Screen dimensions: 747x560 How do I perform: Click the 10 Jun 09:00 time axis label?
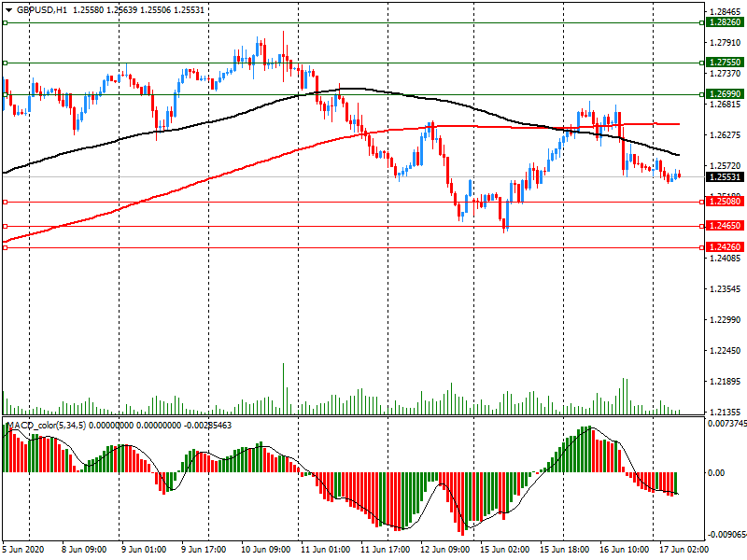pos(267,550)
